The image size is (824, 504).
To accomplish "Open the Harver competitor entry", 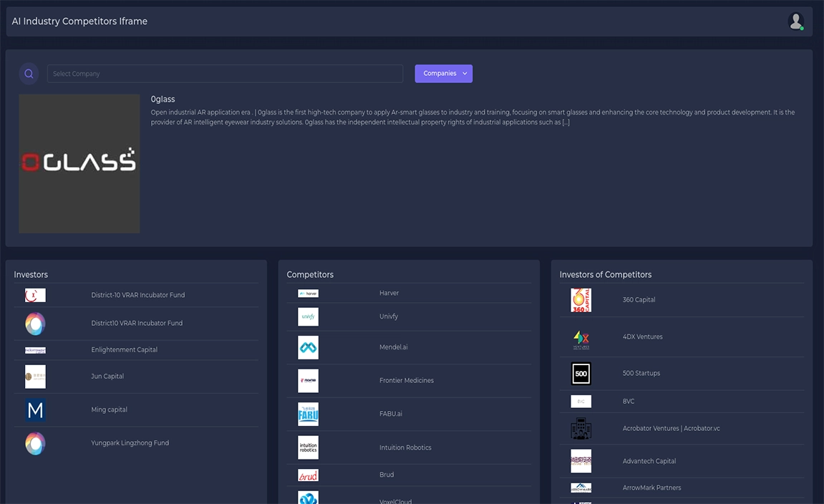I will point(389,294).
